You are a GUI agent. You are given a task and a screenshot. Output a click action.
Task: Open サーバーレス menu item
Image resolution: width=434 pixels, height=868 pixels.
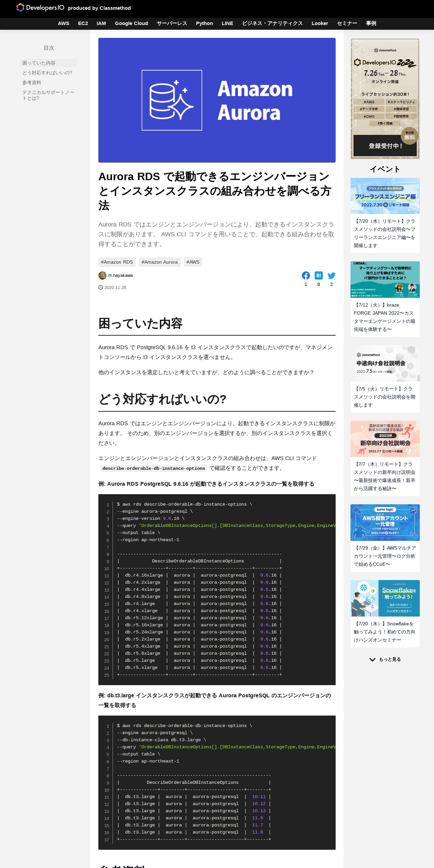172,23
